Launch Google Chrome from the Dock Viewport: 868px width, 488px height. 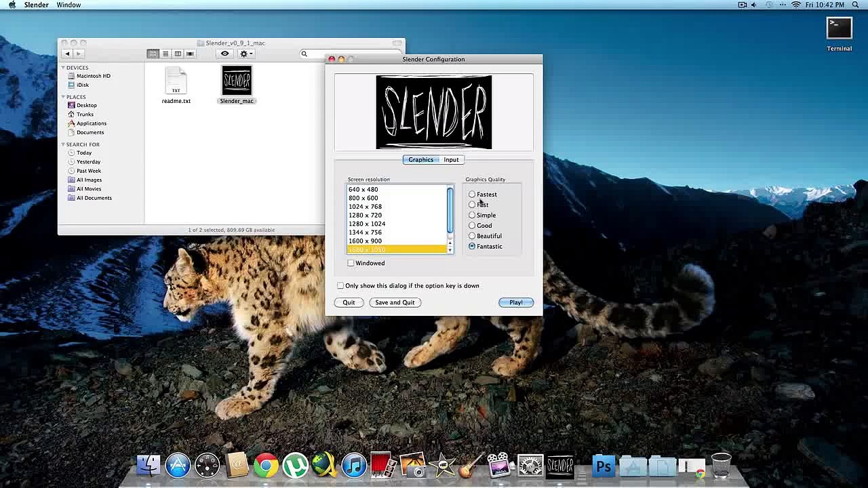tap(266, 465)
